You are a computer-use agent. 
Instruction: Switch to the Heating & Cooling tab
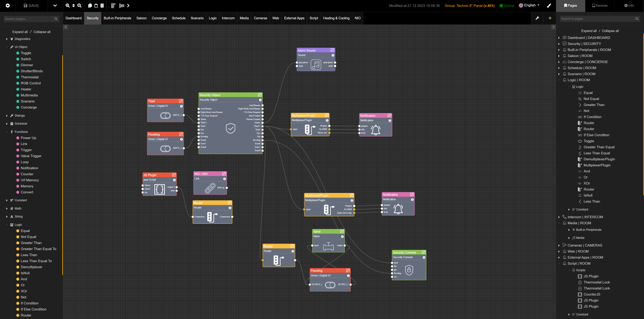[336, 18]
